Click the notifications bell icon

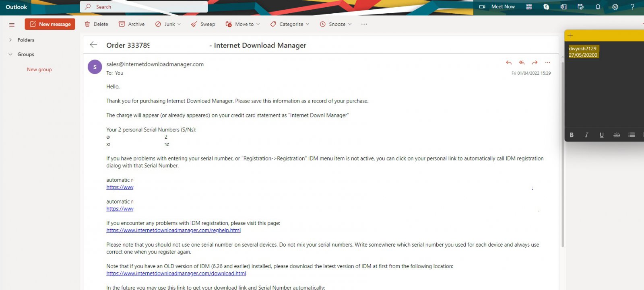[598, 7]
